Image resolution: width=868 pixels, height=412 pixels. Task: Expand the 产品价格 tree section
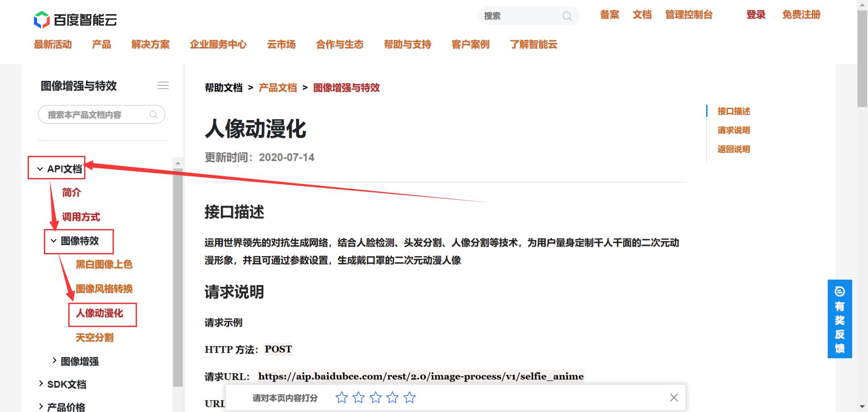click(41, 407)
